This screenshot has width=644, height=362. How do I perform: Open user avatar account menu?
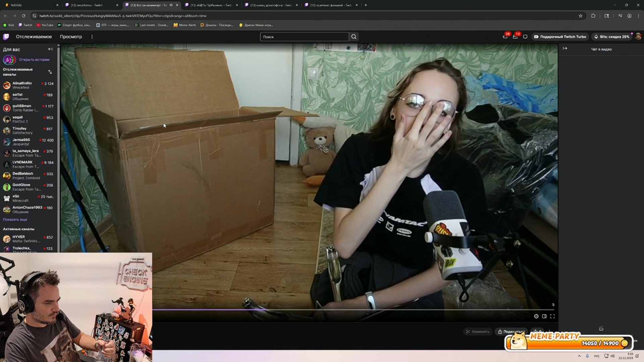(638, 37)
